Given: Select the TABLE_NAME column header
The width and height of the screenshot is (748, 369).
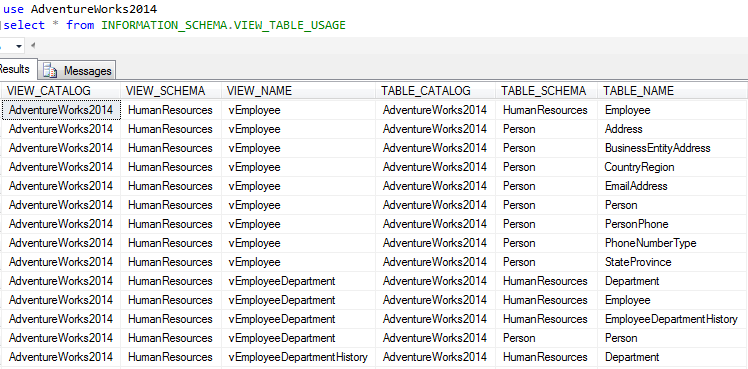Looking at the screenshot, I should pyautogui.click(x=673, y=91).
